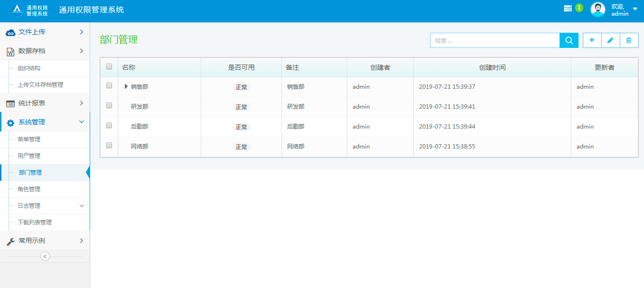This screenshot has height=288, width=644.
Task: Check the 后勤部 row checkbox
Action: click(109, 125)
